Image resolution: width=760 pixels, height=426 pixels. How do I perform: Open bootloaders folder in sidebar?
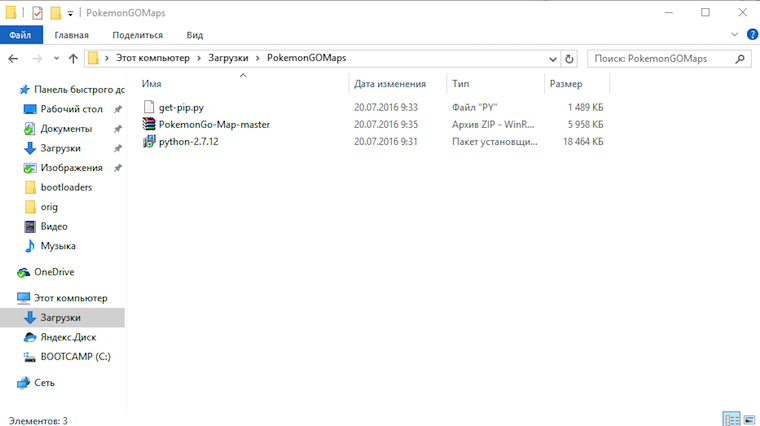(66, 187)
